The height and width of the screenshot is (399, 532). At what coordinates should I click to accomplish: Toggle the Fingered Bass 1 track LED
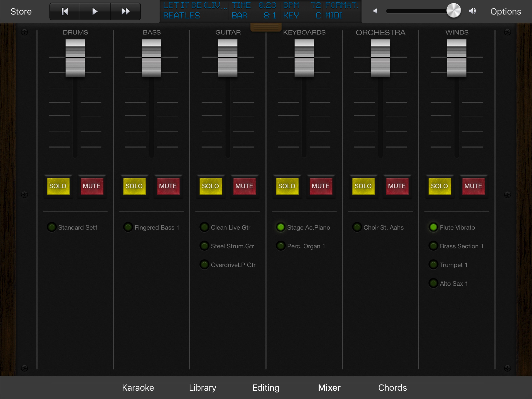pos(128,227)
